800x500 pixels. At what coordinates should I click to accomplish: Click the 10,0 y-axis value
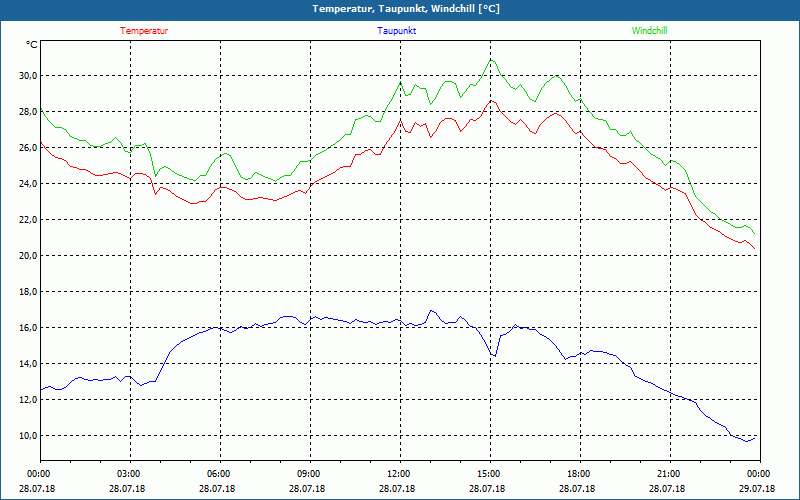coord(29,436)
